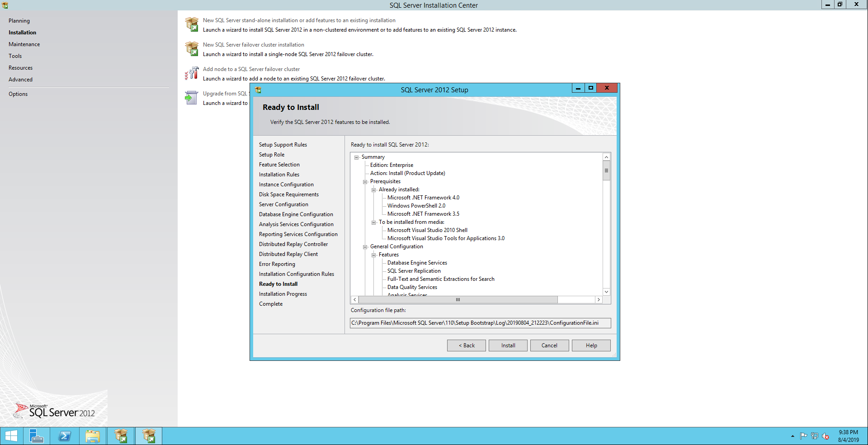Open the Maintenance section
This screenshot has height=445, width=868.
tap(24, 44)
